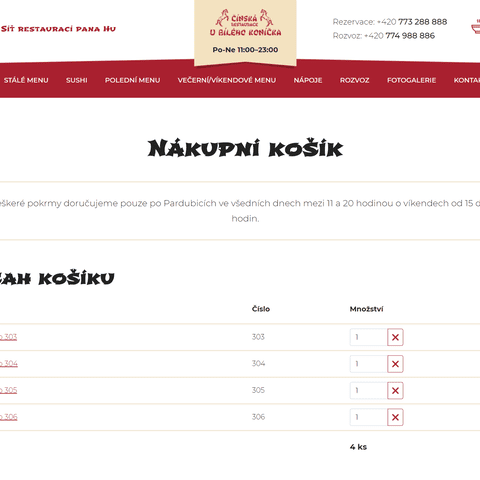Screen dimensions: 480x480
Task: Select the quantity box for item 305
Action: coord(368,390)
